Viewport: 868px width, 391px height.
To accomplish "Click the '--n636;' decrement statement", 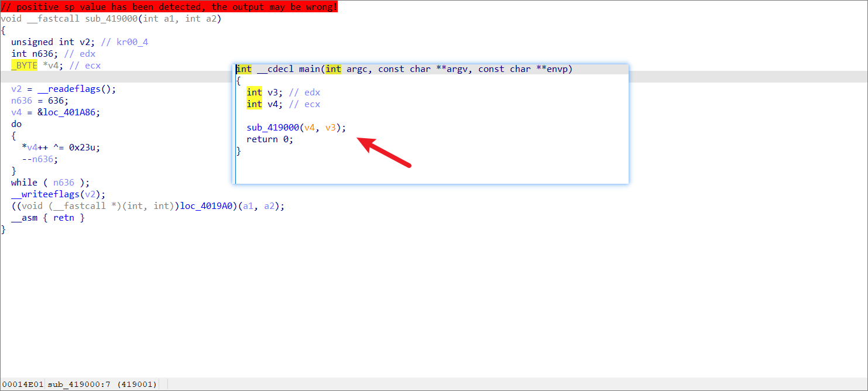I will (40, 159).
